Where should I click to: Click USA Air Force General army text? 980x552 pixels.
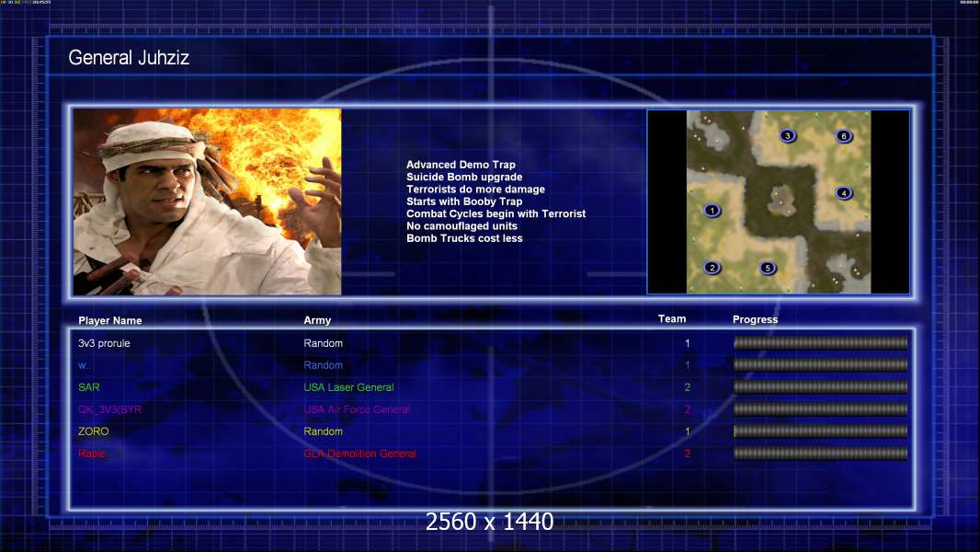coord(357,409)
